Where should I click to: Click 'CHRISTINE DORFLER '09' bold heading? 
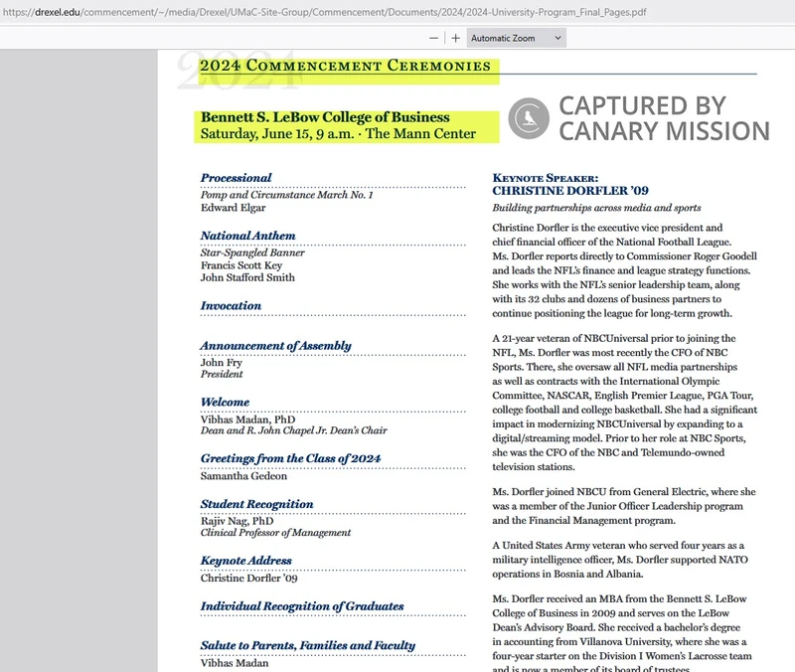click(x=570, y=191)
